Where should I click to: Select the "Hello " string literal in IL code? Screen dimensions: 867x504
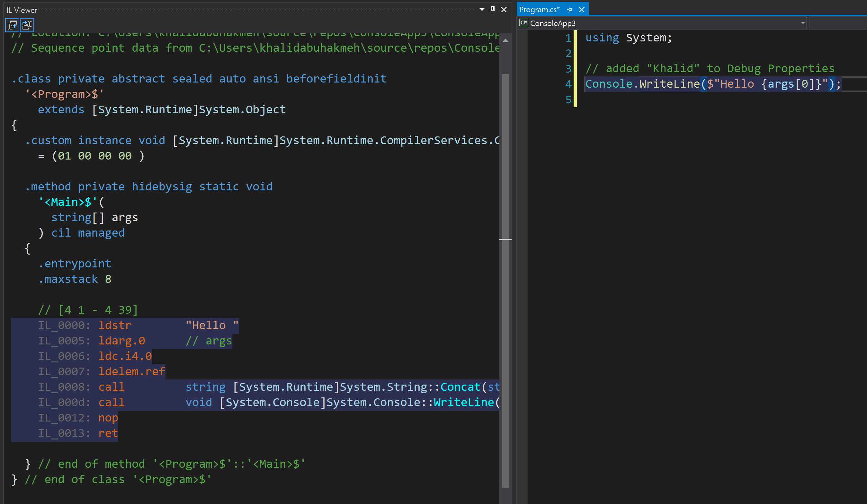click(x=211, y=325)
